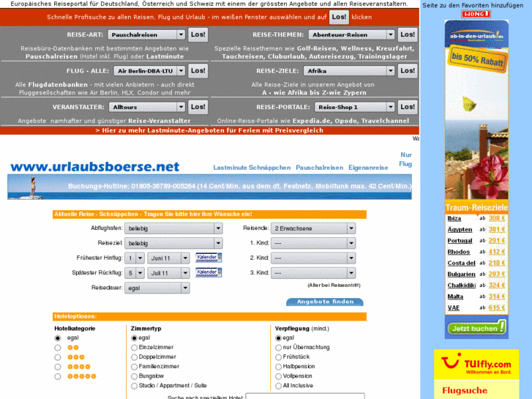Click the bis 50% Rabatt badge
This screenshot has height=399, width=532.
tap(478, 59)
